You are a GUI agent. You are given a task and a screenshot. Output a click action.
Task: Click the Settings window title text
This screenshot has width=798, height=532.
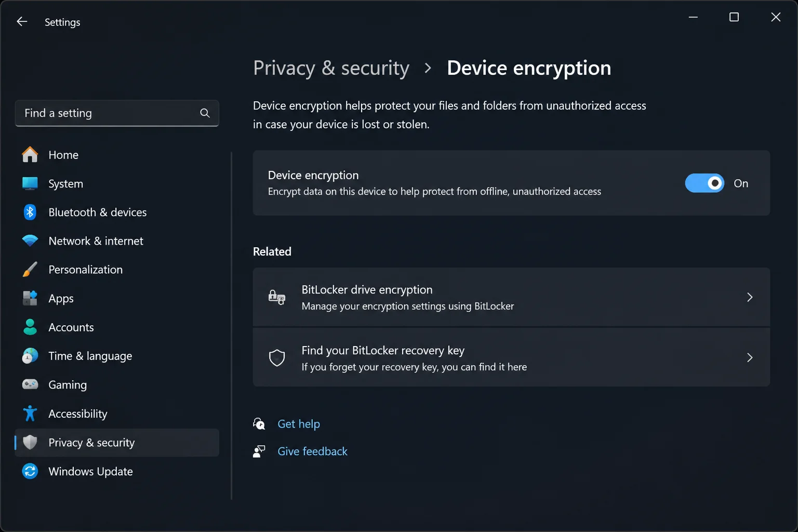[62, 22]
